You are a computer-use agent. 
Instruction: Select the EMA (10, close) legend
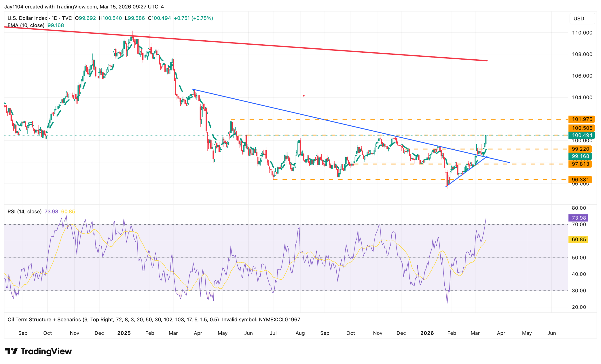[26, 25]
